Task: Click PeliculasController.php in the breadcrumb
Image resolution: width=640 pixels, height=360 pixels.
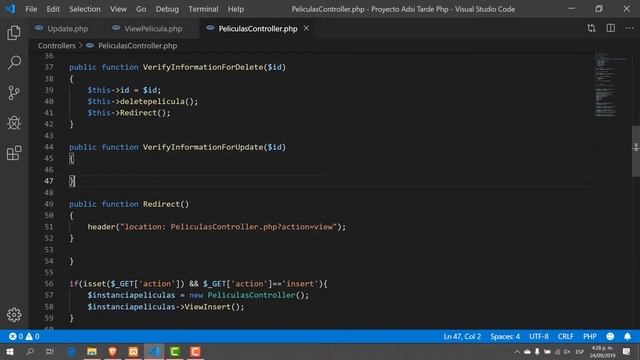Action: coord(138,46)
